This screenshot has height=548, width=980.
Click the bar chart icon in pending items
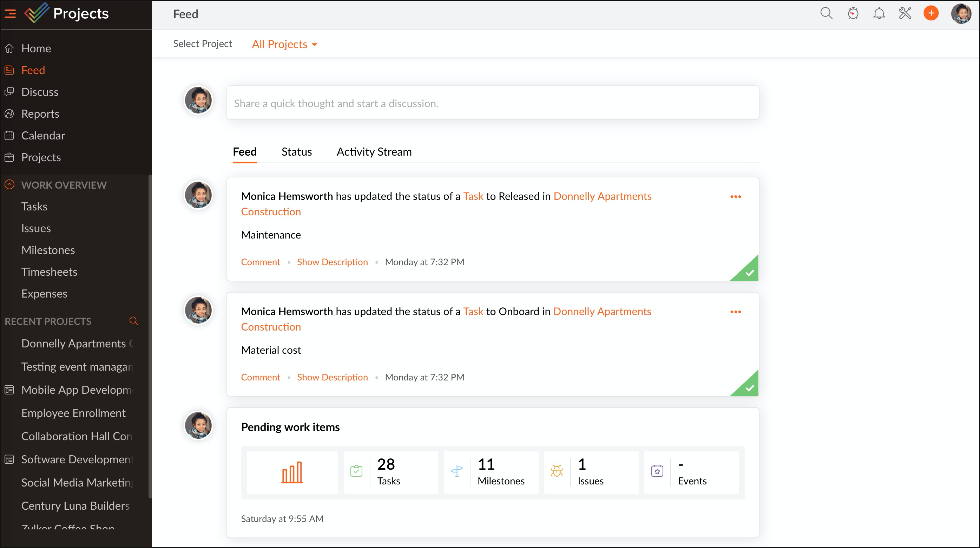[x=292, y=472]
